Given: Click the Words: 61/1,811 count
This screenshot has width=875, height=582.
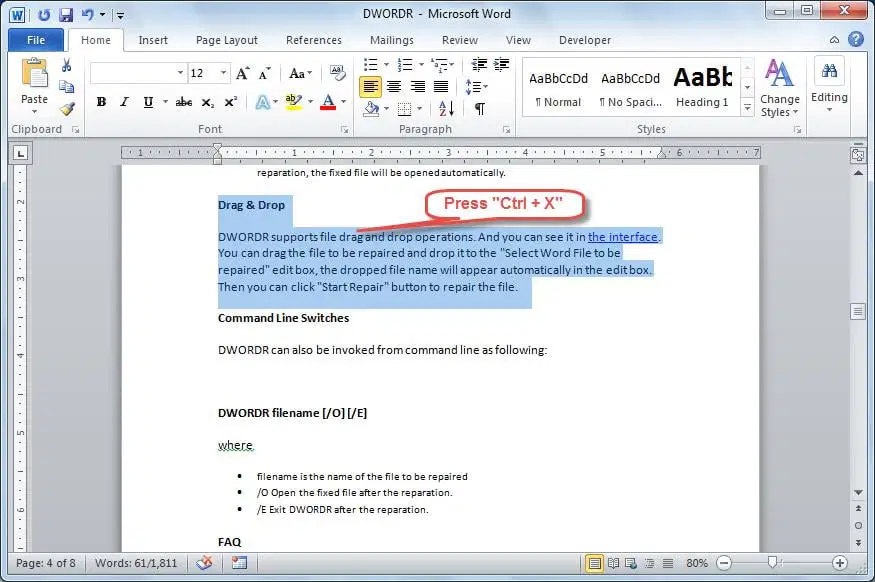Looking at the screenshot, I should [136, 563].
